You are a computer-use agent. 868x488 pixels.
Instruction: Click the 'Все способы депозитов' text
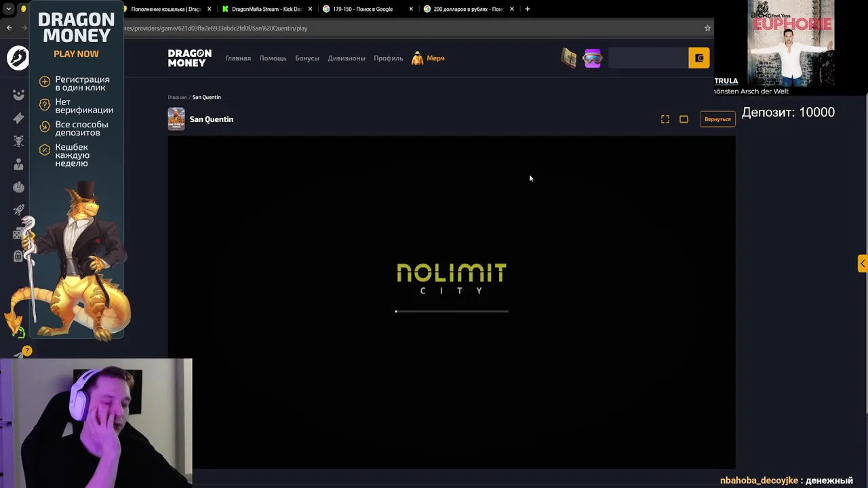pos(81,128)
